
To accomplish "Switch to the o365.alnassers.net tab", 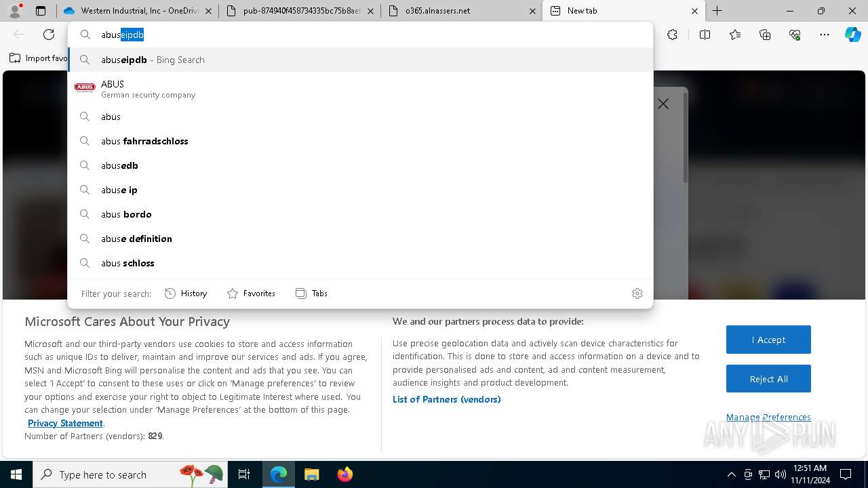I will 461,11.
